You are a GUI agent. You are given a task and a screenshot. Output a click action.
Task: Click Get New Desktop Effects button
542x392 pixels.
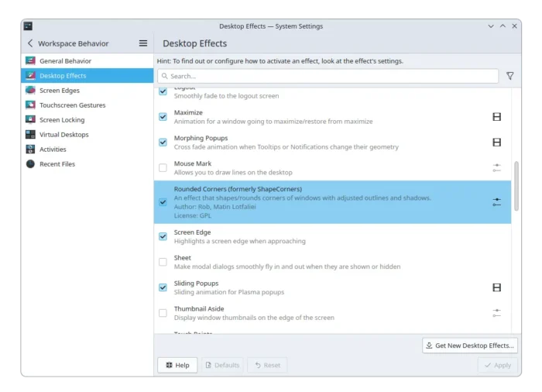click(470, 346)
